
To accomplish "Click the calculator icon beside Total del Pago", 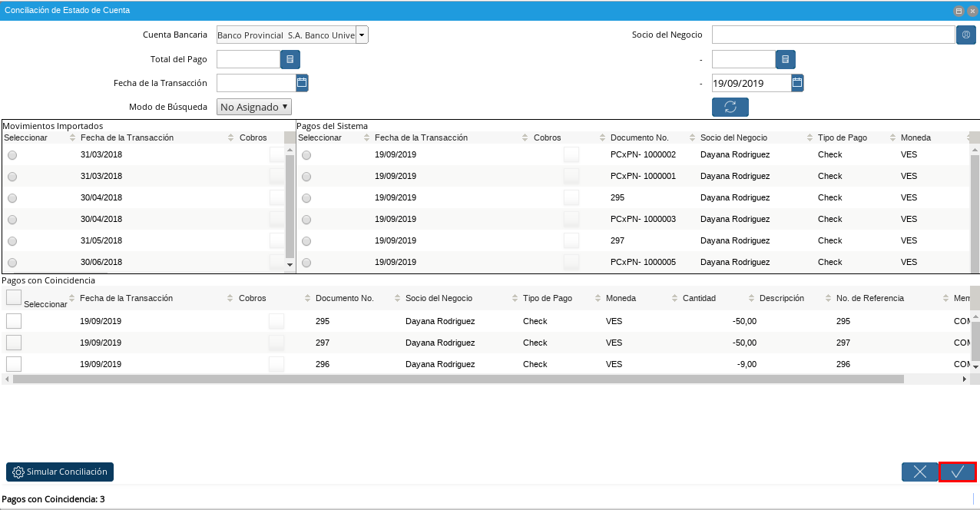I will coord(290,59).
